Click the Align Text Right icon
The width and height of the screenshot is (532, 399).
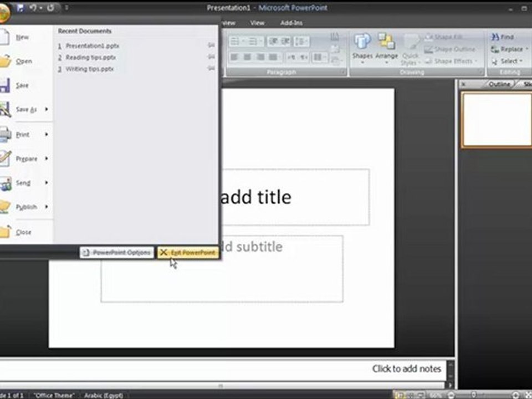260,57
